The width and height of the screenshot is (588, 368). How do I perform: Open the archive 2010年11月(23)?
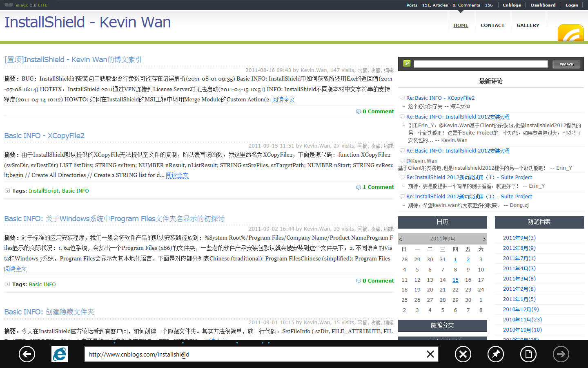click(523, 320)
